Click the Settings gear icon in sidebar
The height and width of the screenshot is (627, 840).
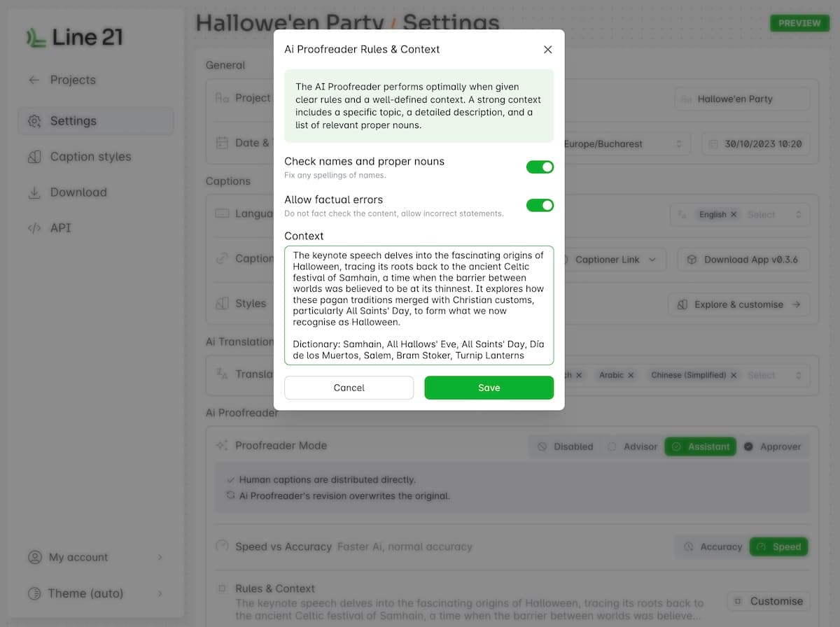[34, 121]
